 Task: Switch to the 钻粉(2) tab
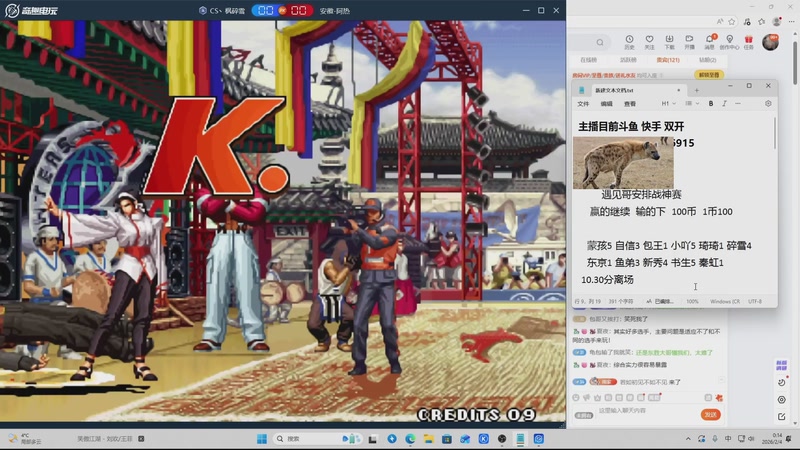click(707, 60)
